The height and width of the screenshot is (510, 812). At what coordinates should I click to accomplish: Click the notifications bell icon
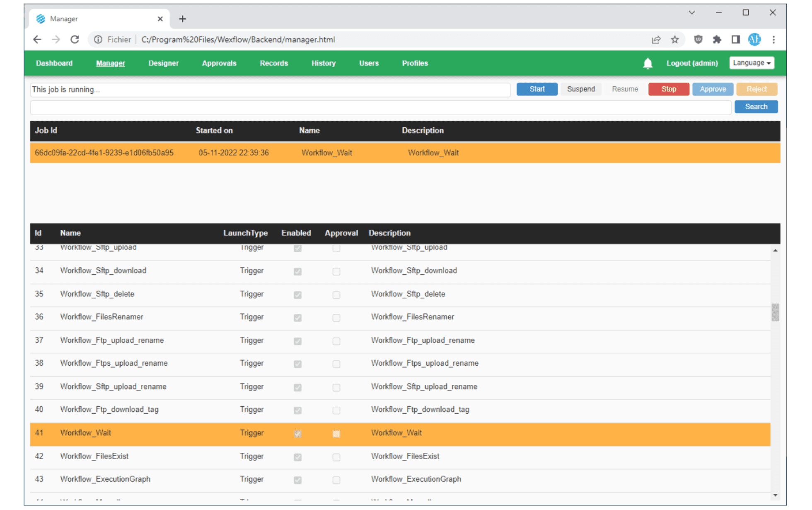[x=648, y=63]
